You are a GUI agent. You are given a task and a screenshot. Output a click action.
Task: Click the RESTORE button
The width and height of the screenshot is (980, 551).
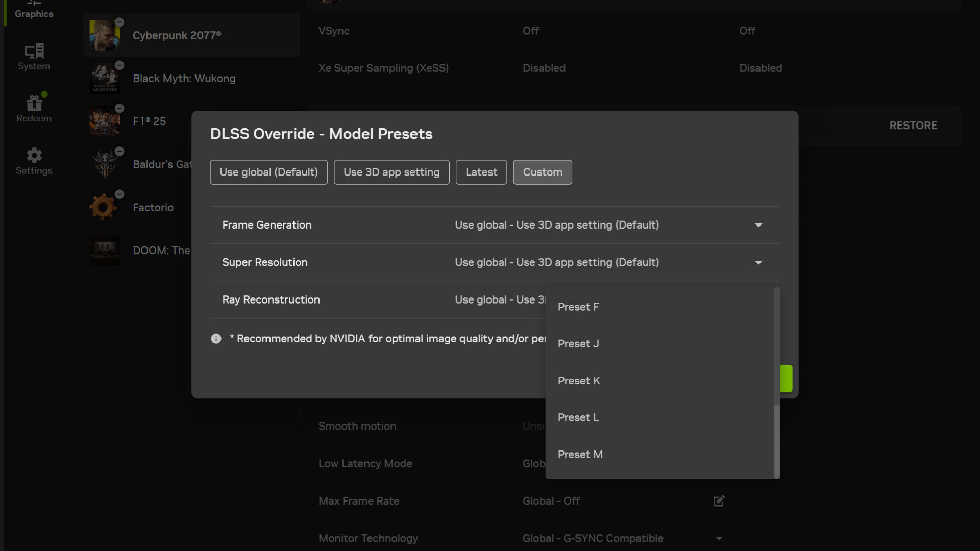click(913, 125)
